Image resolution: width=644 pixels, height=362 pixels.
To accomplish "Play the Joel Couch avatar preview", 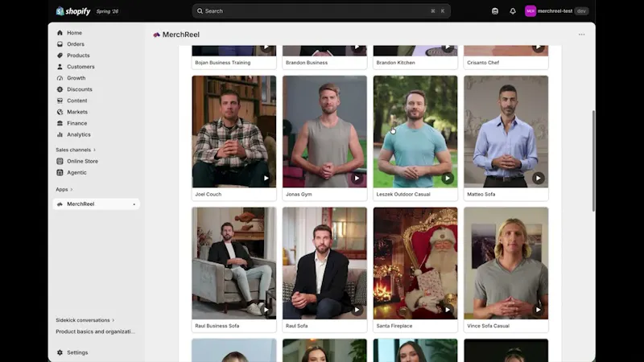I will tap(266, 178).
